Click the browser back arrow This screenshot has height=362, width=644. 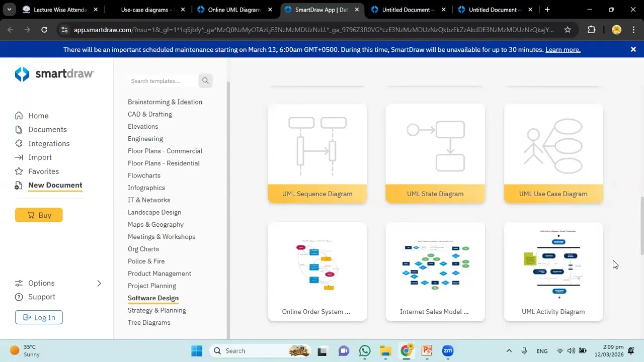click(x=11, y=30)
